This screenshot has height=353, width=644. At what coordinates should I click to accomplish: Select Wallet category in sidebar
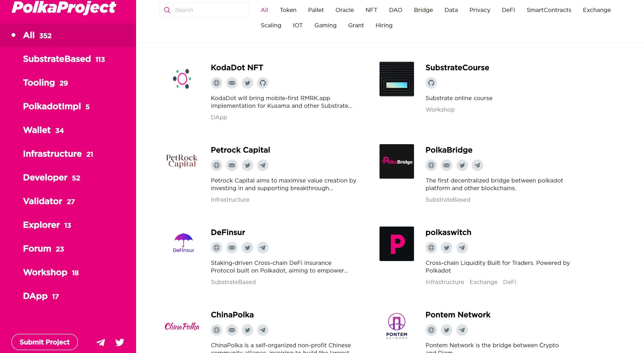point(43,130)
